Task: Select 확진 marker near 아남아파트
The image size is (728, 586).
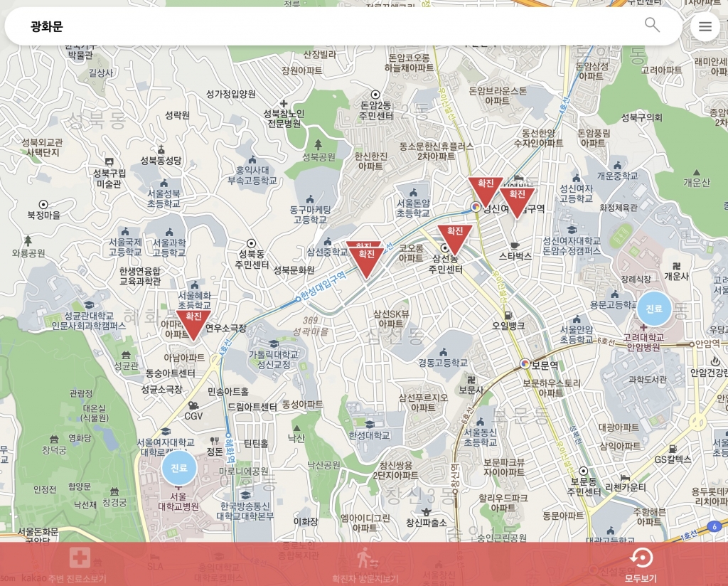Action: 193,323
